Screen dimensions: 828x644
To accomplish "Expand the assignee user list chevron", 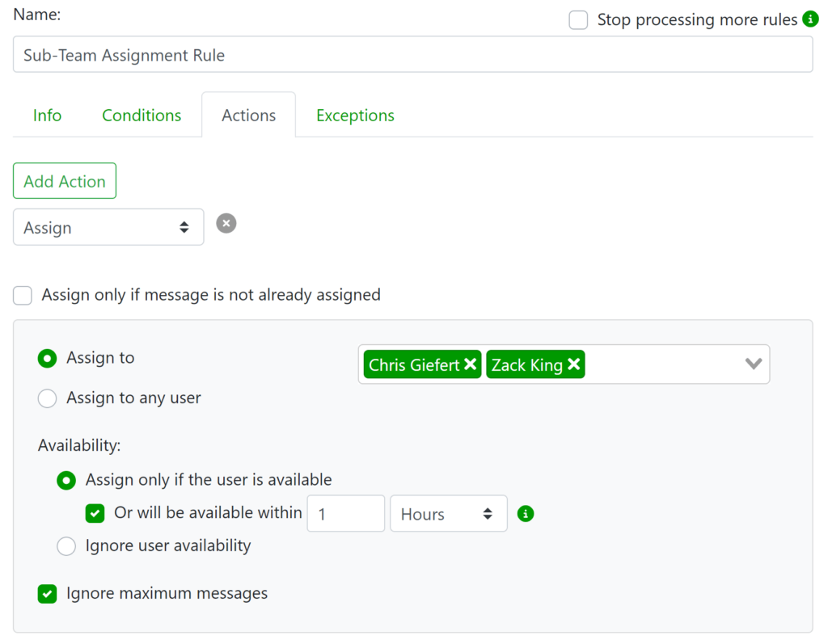I will 753,364.
